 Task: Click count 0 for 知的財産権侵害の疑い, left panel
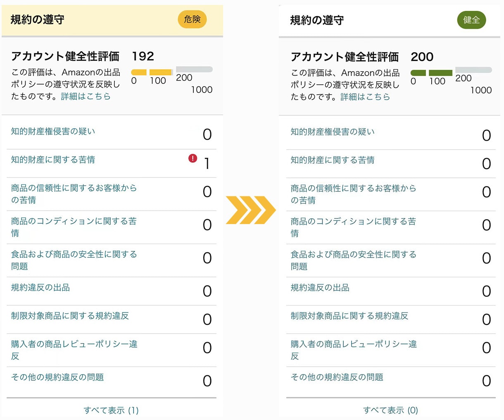pos(207,135)
